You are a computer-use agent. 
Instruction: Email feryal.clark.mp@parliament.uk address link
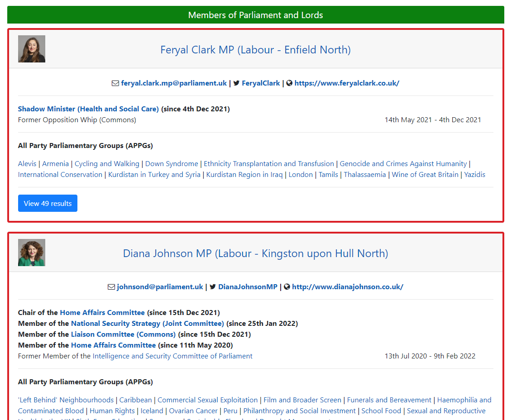[x=174, y=83]
